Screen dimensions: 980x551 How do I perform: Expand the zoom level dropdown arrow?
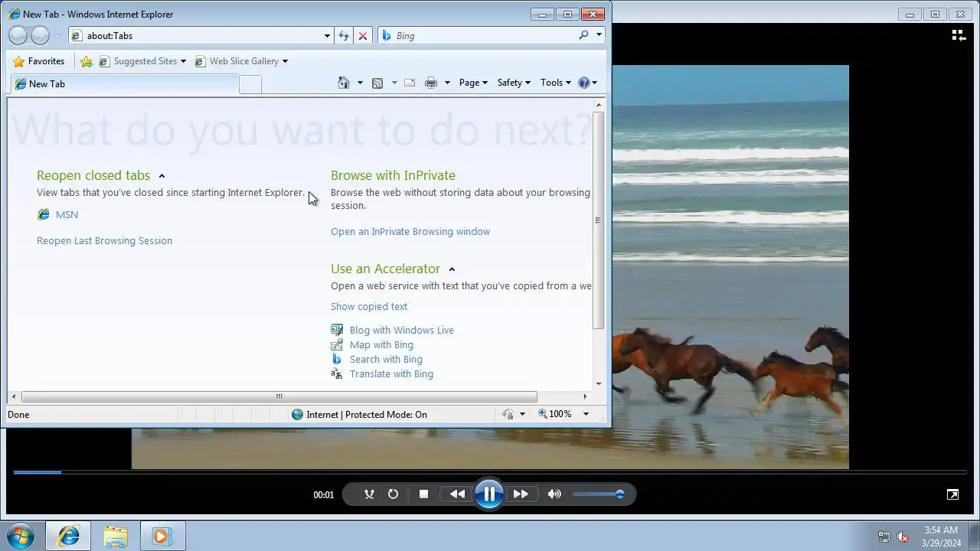[586, 414]
